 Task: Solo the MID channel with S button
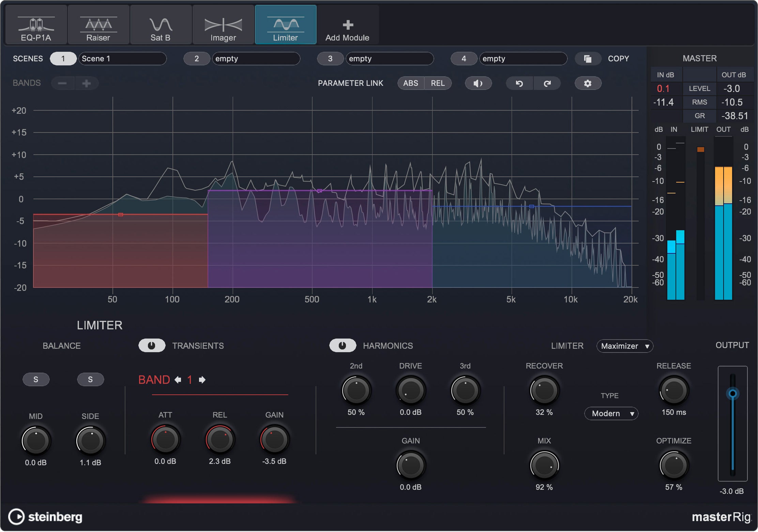36,379
